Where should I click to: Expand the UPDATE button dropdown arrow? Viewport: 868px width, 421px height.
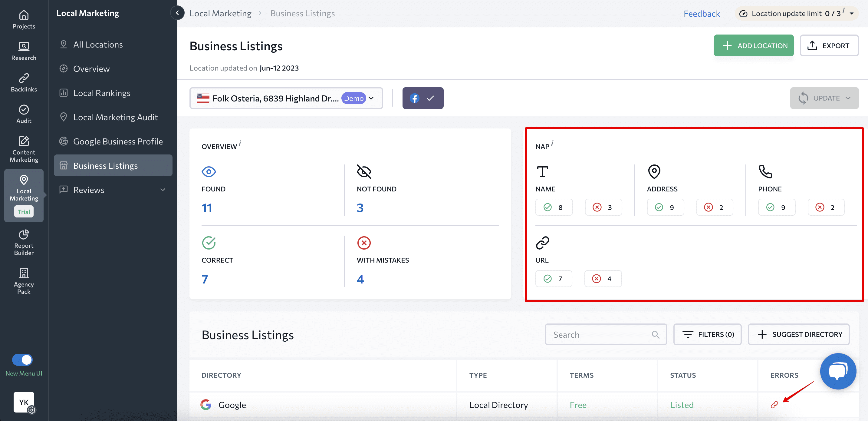850,98
